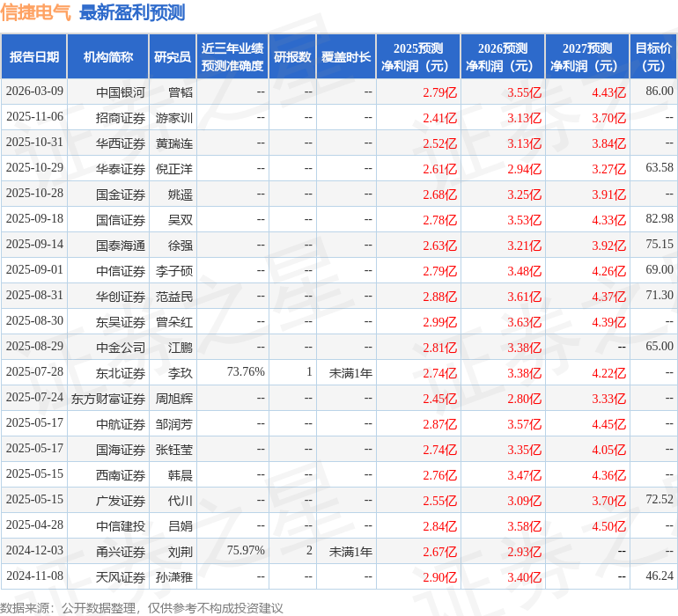Click the institution 华泰证券

click(x=121, y=169)
